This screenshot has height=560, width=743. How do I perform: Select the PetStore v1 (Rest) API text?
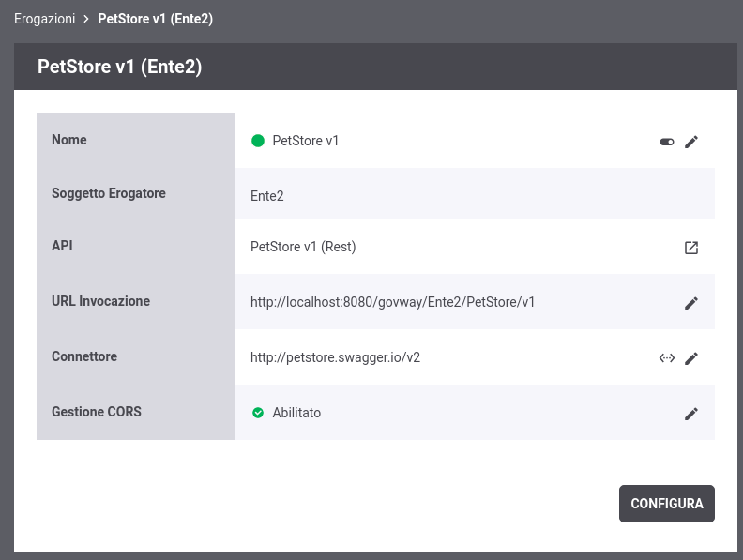pos(303,247)
